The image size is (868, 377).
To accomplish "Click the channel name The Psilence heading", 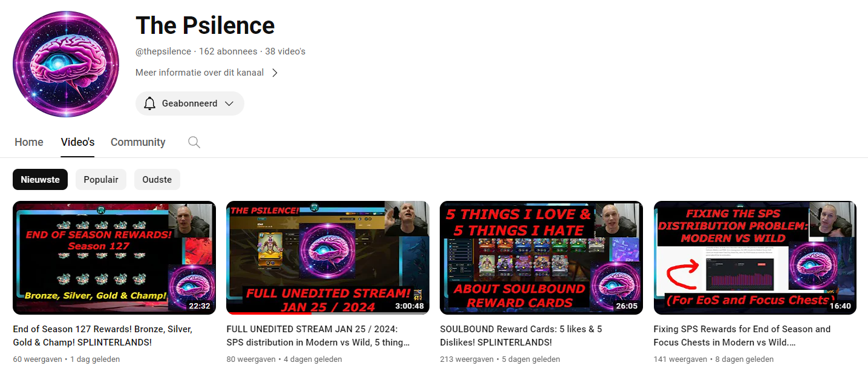I will [205, 25].
